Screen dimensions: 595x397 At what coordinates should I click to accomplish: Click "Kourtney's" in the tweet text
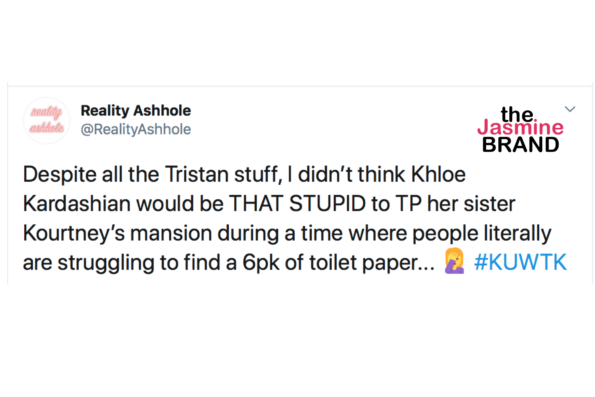74,233
